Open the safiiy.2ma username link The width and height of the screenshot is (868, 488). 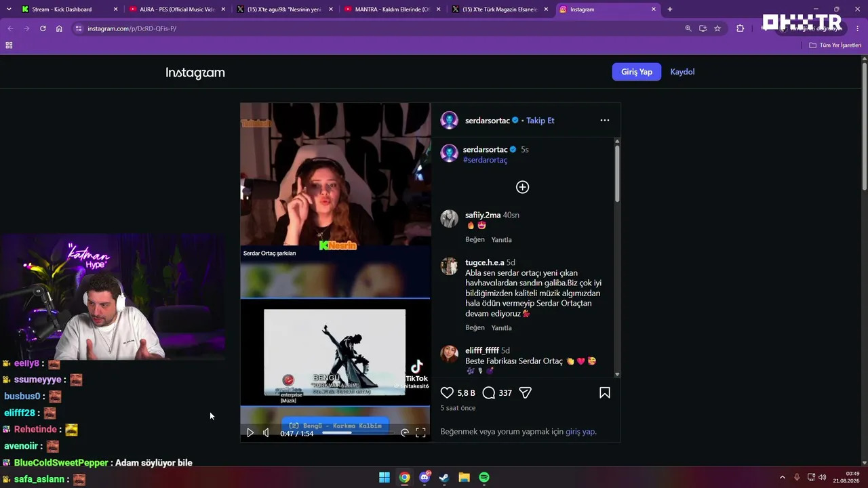483,215
